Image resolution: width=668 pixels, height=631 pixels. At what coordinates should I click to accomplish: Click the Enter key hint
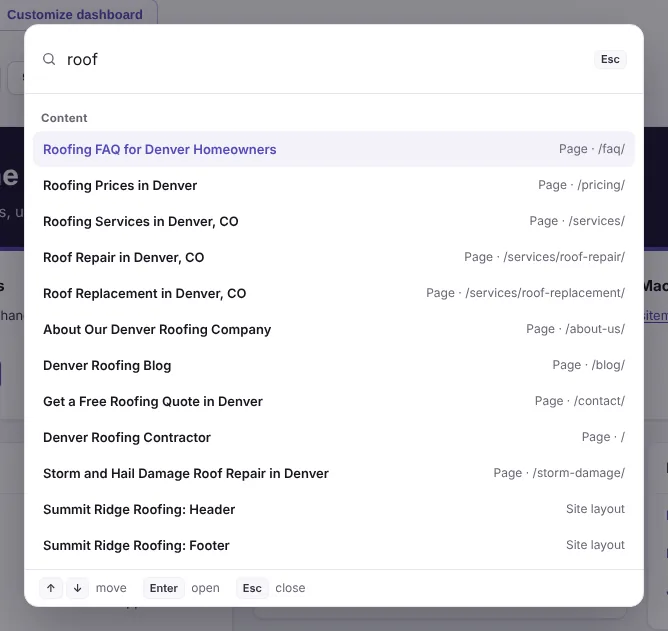click(x=164, y=588)
